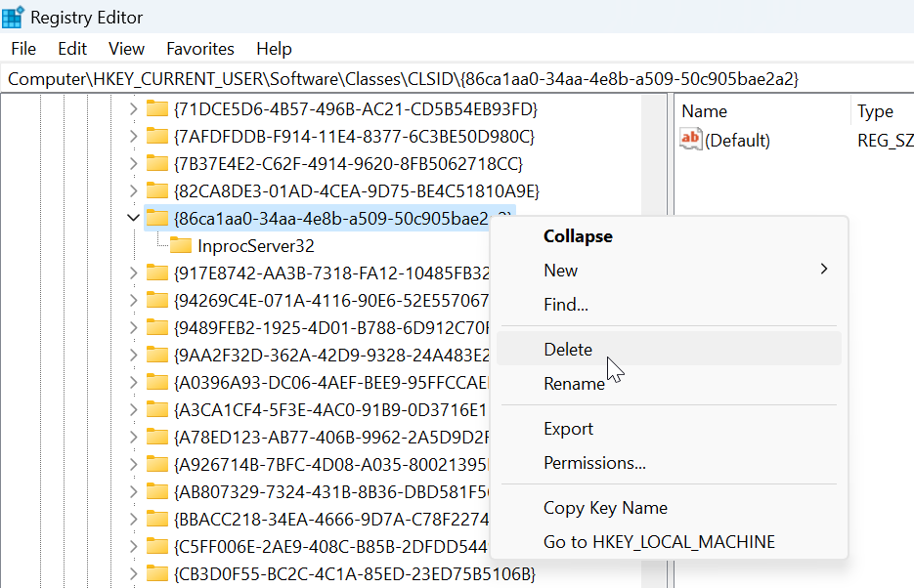Click the string value icon beside (Default)
914x588 pixels.
pyautogui.click(x=691, y=140)
